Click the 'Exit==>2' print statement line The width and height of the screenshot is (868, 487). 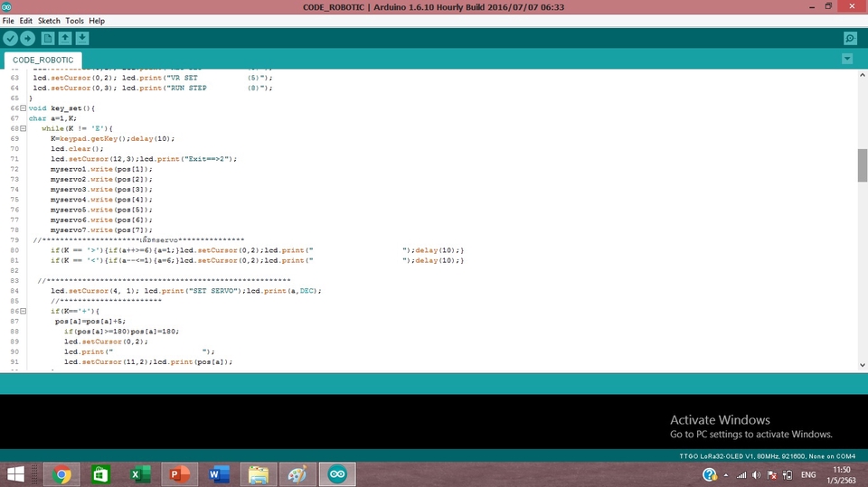[x=144, y=159]
